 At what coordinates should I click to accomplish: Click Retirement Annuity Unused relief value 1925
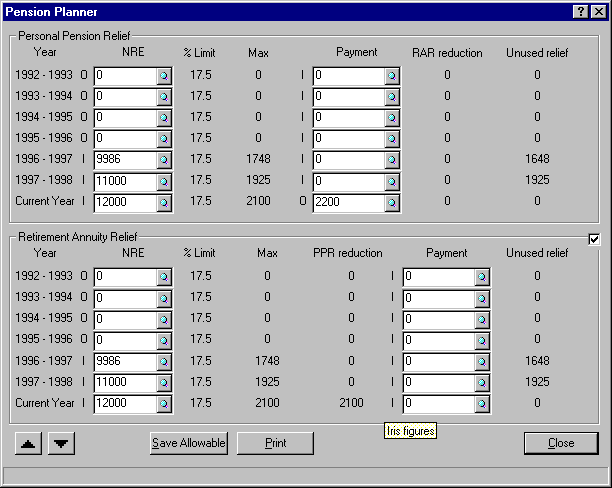click(x=537, y=382)
